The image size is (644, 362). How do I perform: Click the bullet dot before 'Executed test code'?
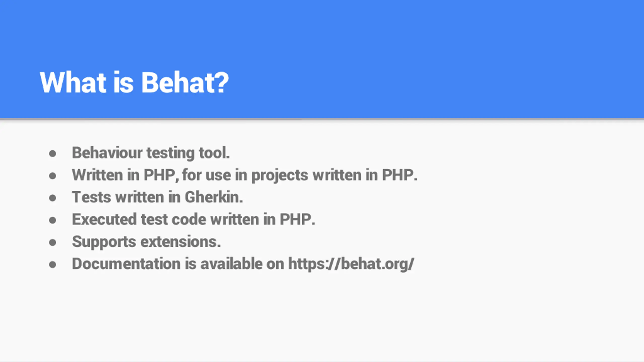pos(52,220)
